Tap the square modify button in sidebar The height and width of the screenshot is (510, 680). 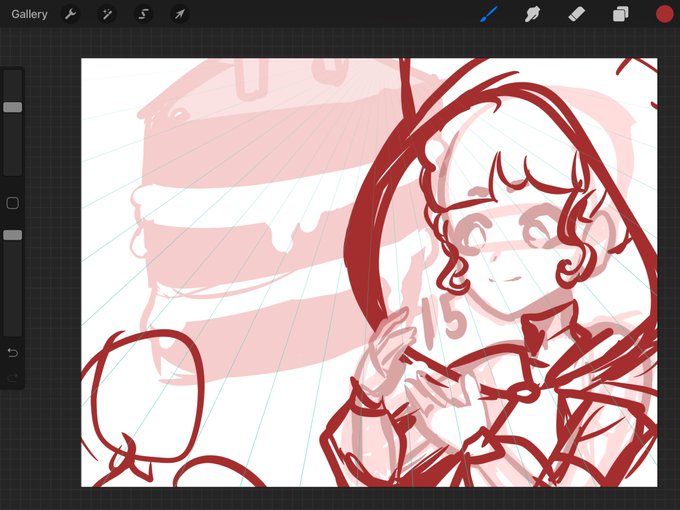(x=13, y=203)
